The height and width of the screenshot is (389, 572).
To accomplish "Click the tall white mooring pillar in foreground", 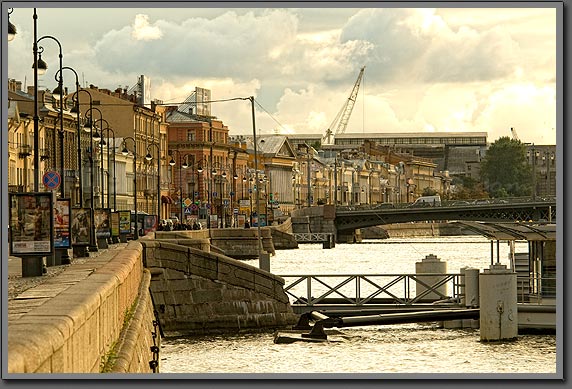I will pos(498,303).
